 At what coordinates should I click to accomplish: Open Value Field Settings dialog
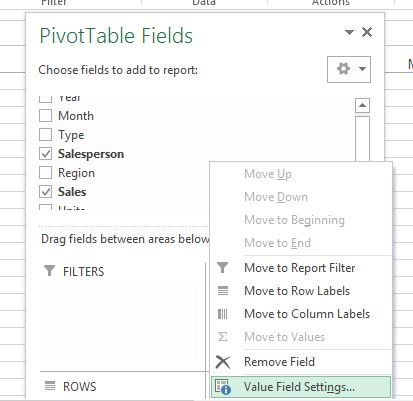point(301,387)
